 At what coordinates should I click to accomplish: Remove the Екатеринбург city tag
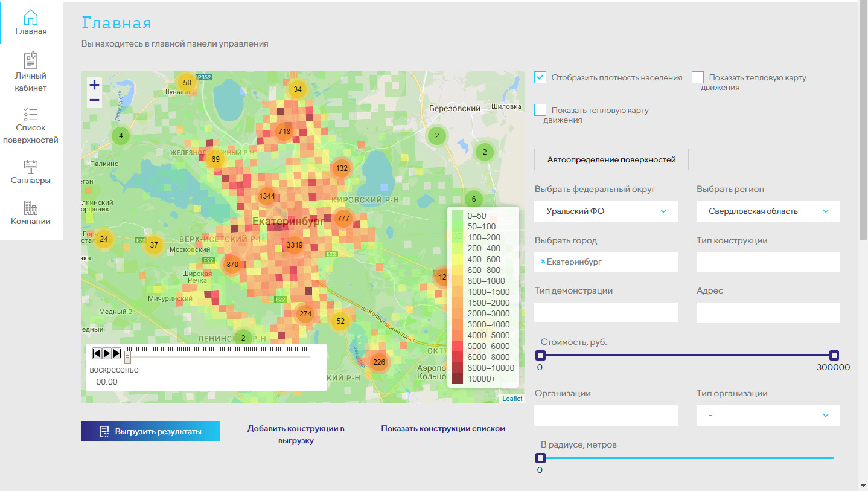click(x=543, y=262)
